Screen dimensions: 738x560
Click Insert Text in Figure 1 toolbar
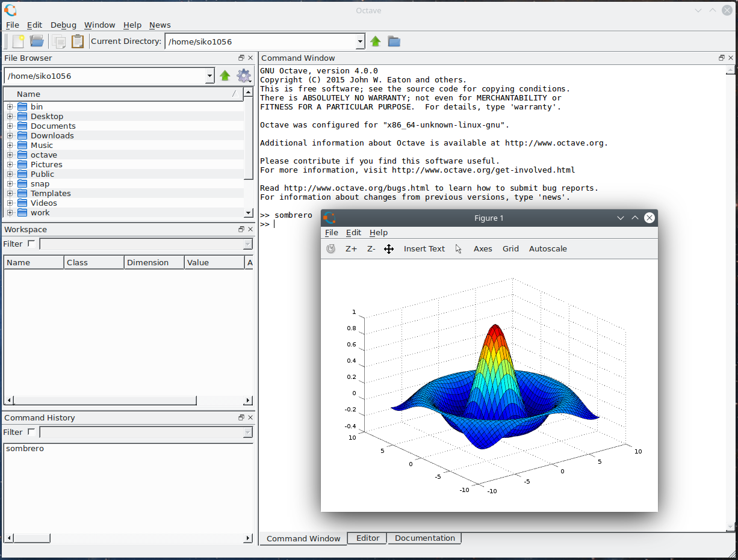[424, 249]
